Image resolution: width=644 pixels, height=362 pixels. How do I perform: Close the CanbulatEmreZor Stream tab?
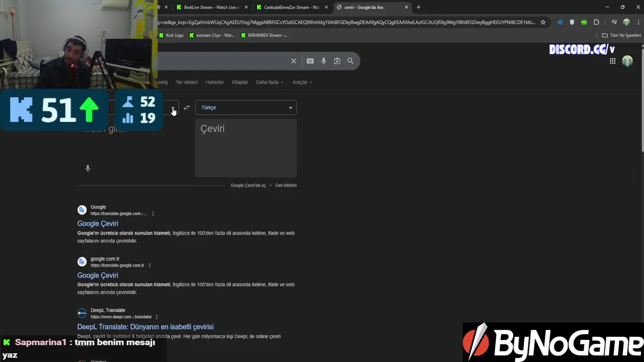coord(327,7)
